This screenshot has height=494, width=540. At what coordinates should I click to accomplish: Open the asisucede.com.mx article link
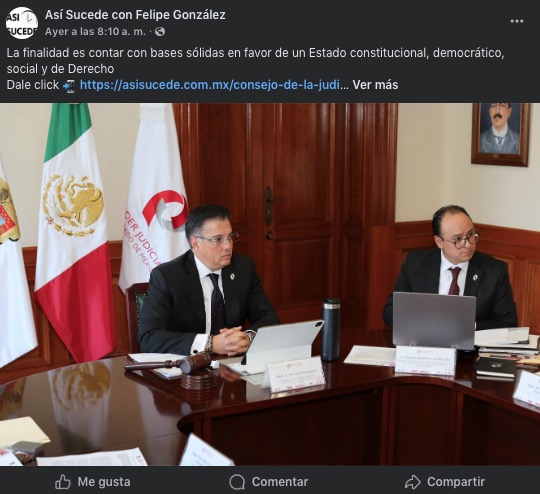[210, 85]
